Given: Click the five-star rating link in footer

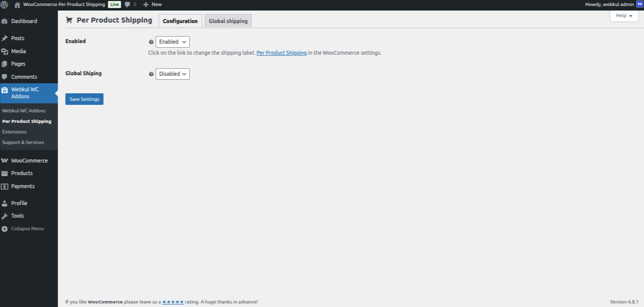Looking at the screenshot, I should [172, 301].
